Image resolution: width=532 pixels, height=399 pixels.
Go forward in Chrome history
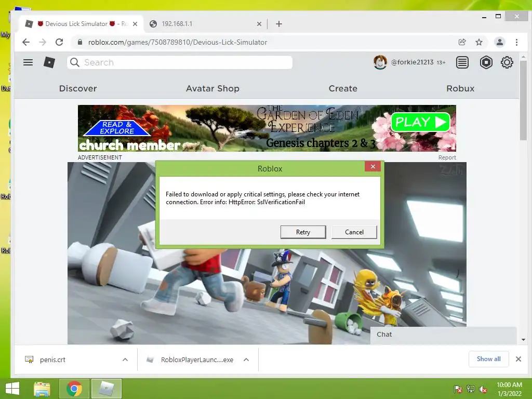click(43, 42)
